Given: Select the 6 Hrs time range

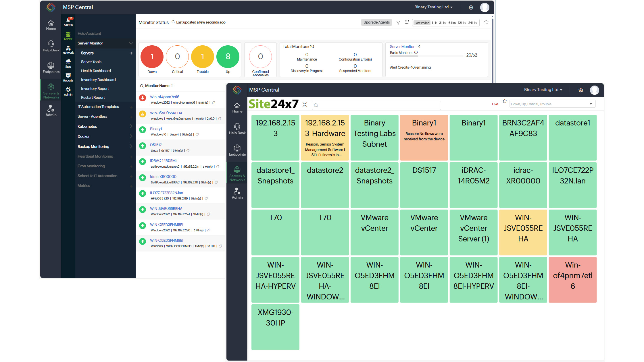Looking at the screenshot, I should tap(452, 23).
